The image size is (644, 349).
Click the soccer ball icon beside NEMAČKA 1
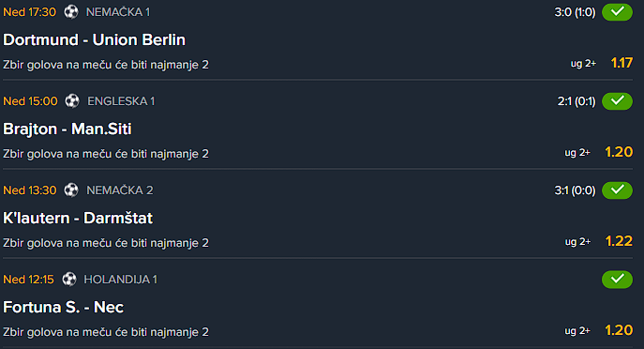[71, 12]
